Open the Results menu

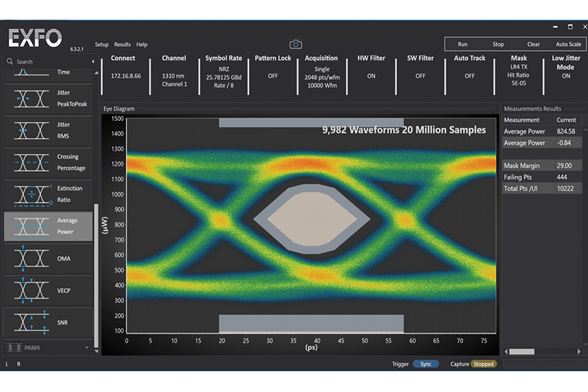pos(122,45)
